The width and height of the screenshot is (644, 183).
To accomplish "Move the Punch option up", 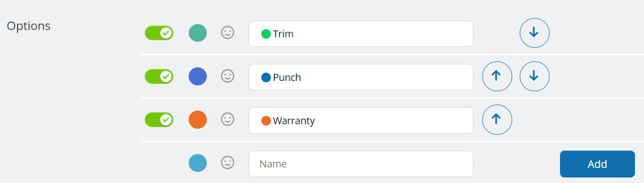I will (497, 76).
